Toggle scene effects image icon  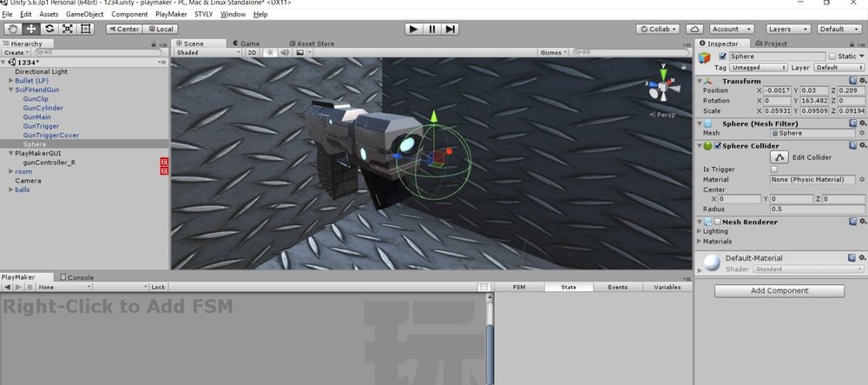point(299,53)
